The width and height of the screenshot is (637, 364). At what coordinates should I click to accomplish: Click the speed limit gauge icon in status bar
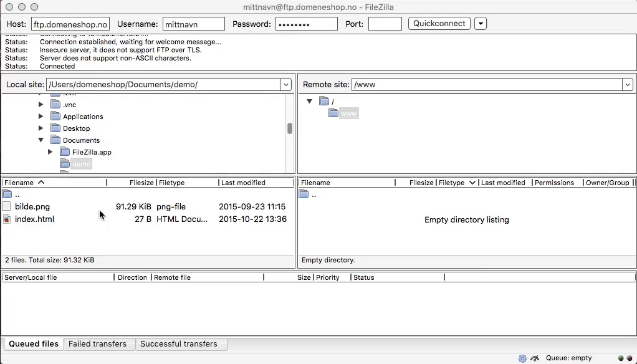(535, 358)
